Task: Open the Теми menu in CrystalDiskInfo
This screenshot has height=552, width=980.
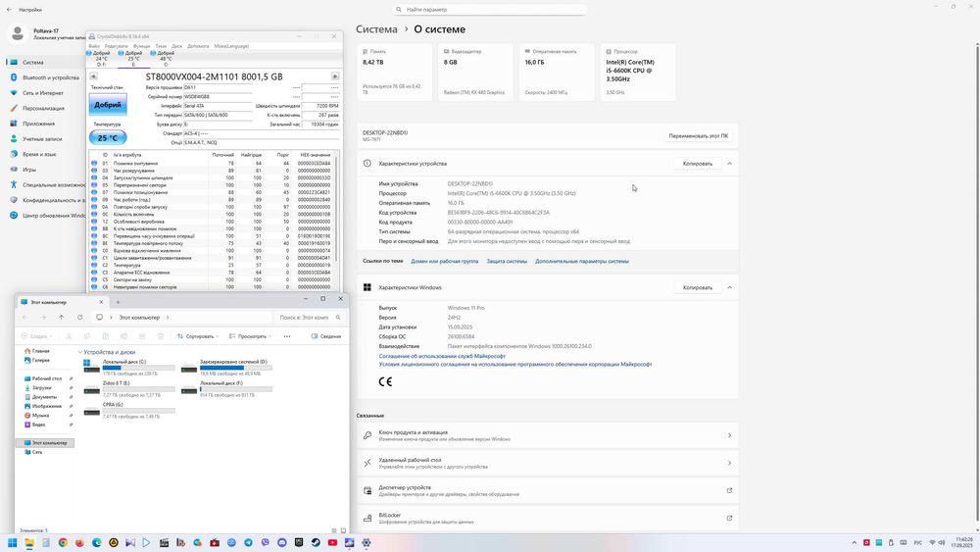Action: point(161,46)
